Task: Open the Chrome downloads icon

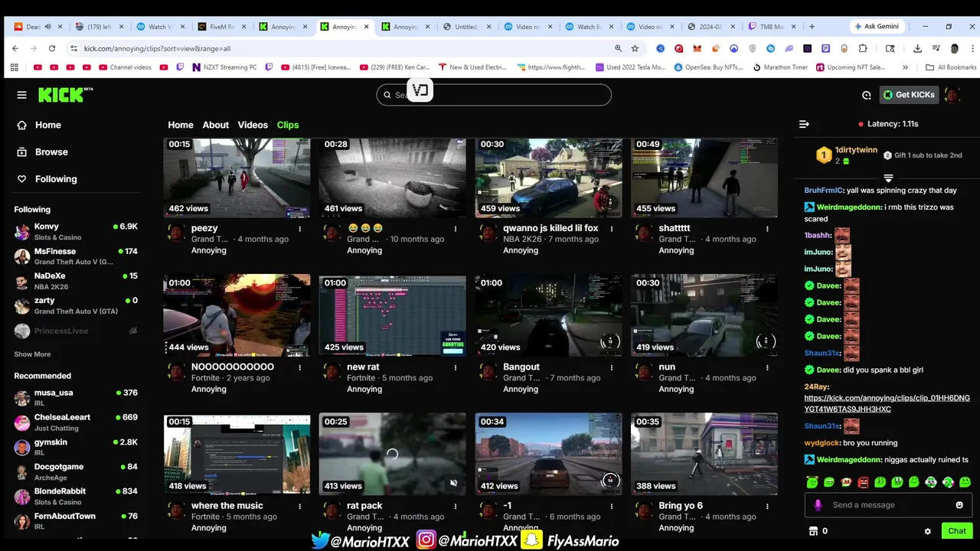Action: pos(917,48)
